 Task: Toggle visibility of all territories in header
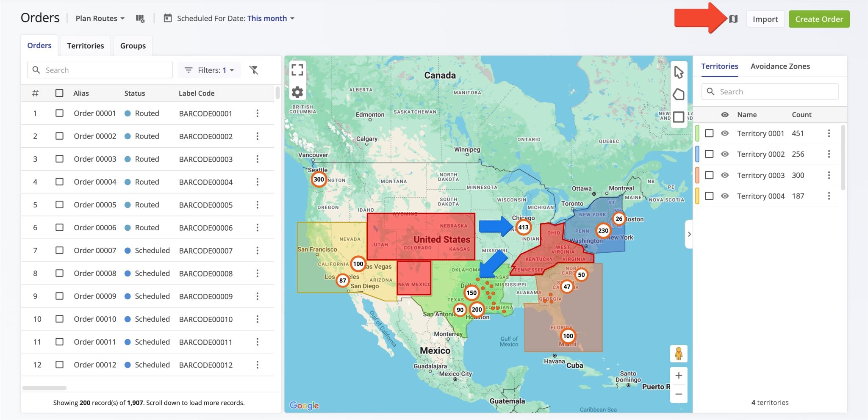tap(725, 115)
